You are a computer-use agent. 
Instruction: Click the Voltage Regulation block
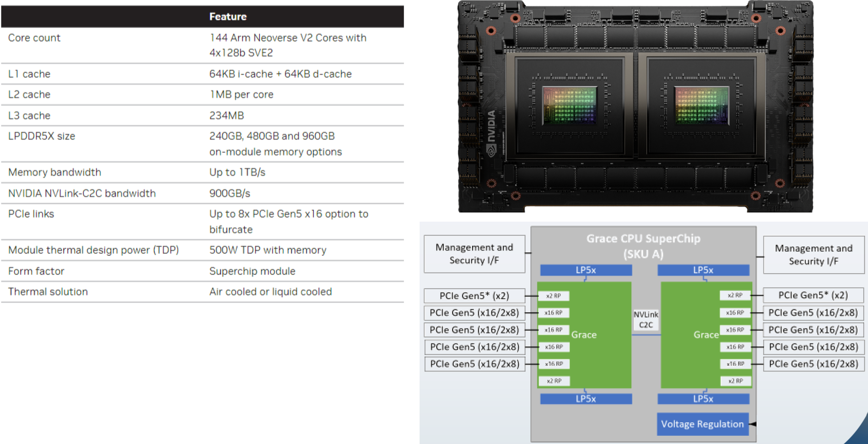[703, 424]
